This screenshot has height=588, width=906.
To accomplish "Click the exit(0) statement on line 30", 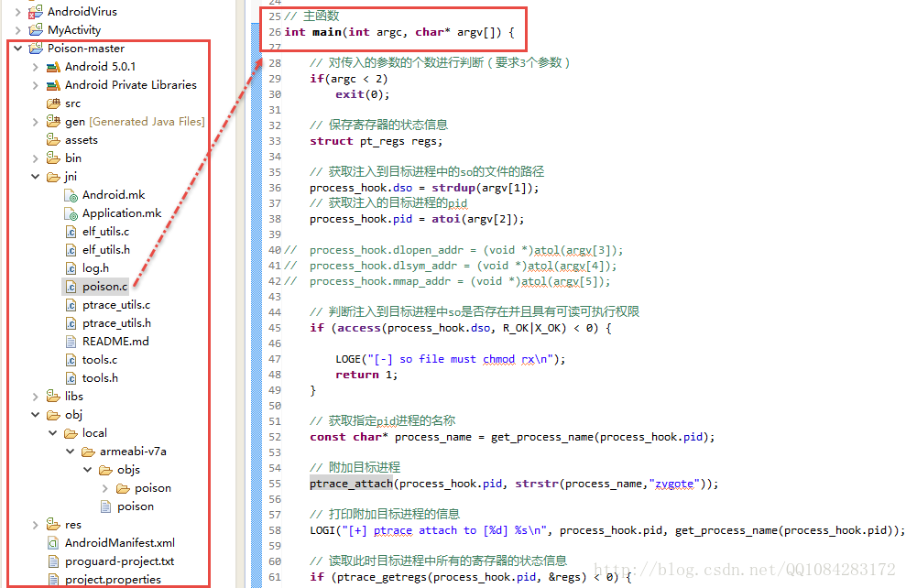I will click(x=362, y=94).
